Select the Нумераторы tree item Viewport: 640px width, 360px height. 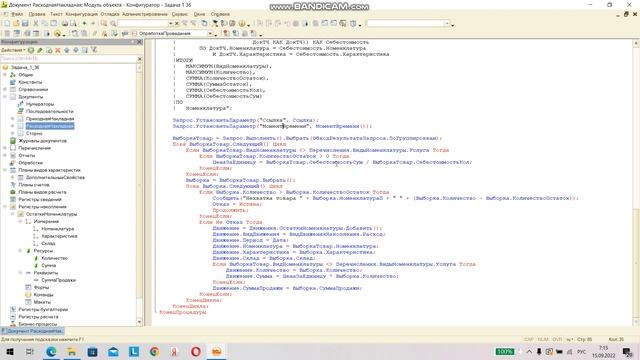click(40, 104)
